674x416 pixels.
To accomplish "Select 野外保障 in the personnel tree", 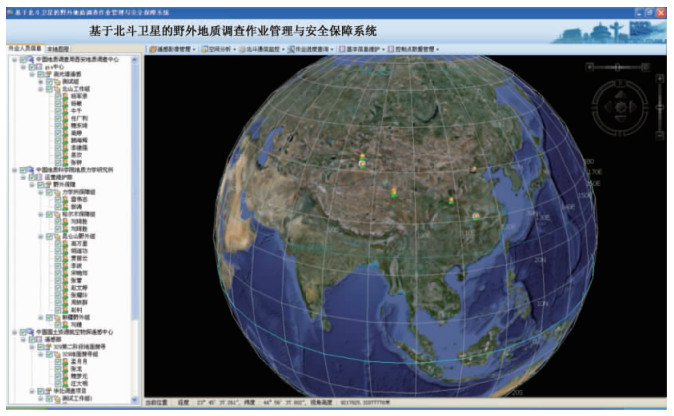I will click(64, 185).
